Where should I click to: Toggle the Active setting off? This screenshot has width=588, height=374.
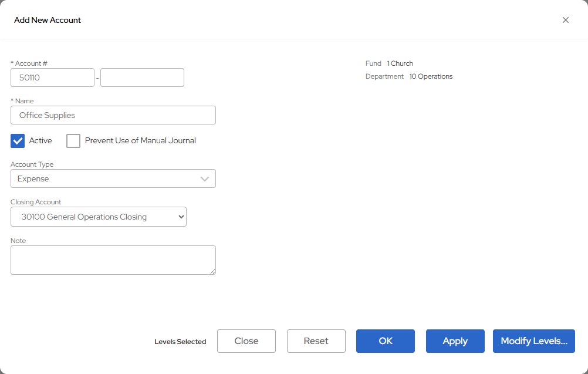click(18, 140)
